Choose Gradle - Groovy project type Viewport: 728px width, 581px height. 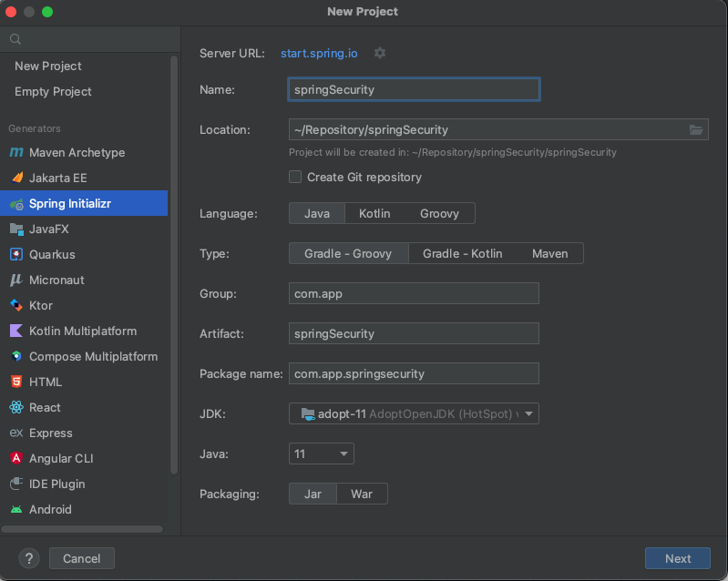[x=348, y=253]
